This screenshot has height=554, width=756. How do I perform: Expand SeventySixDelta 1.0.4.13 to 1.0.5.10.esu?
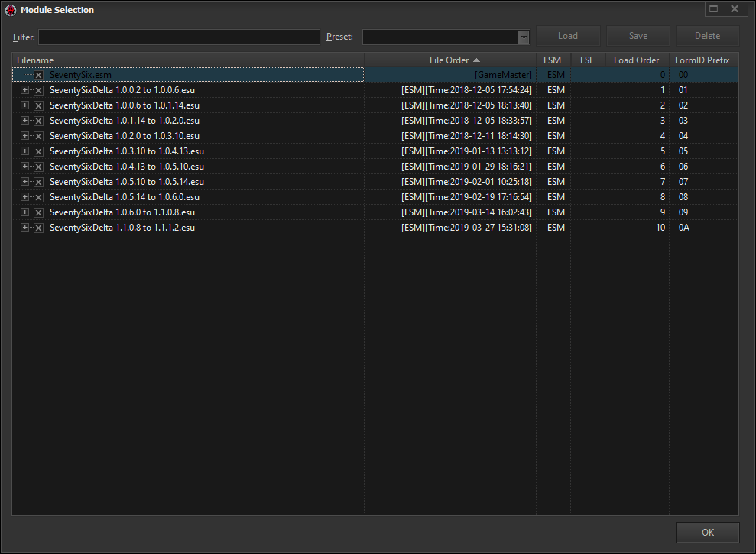pos(24,166)
